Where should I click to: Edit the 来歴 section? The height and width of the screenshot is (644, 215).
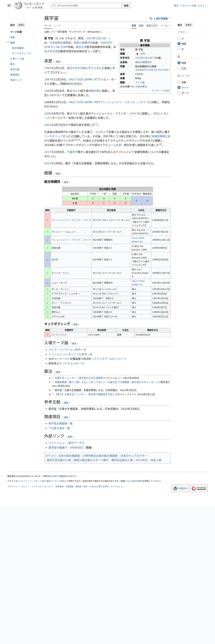pyautogui.click(x=58, y=62)
